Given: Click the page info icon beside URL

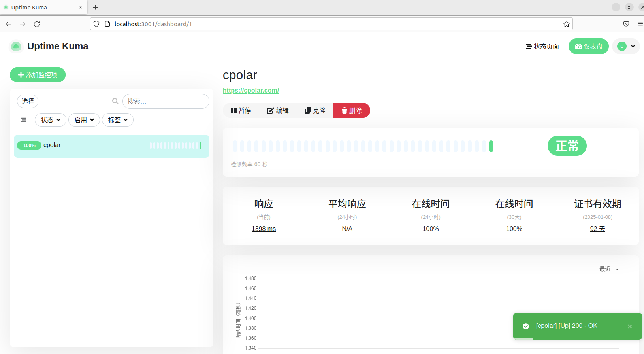Looking at the screenshot, I should coord(107,24).
